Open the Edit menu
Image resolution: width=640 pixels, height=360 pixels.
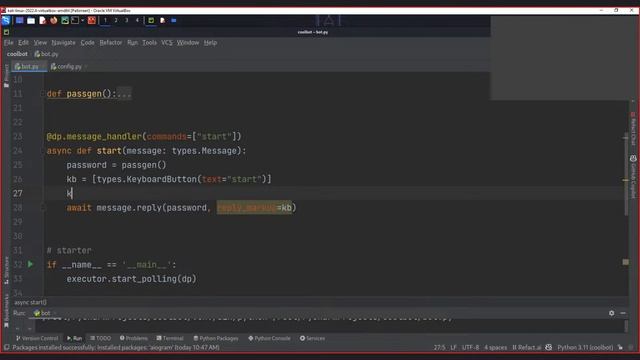23,42
